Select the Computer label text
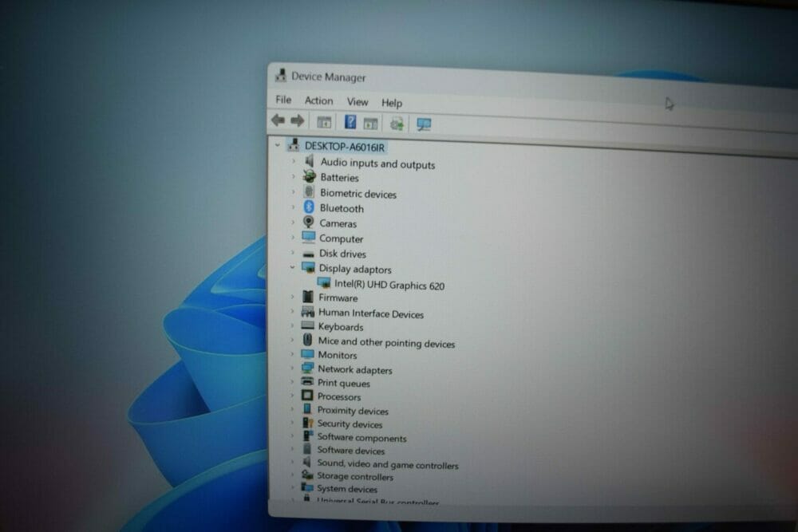The width and height of the screenshot is (798, 532). point(341,238)
